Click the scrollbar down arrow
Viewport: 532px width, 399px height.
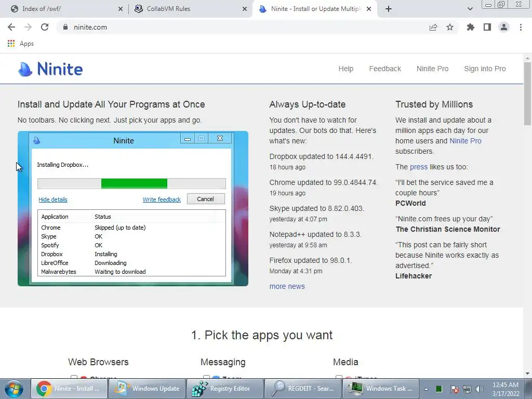527,374
